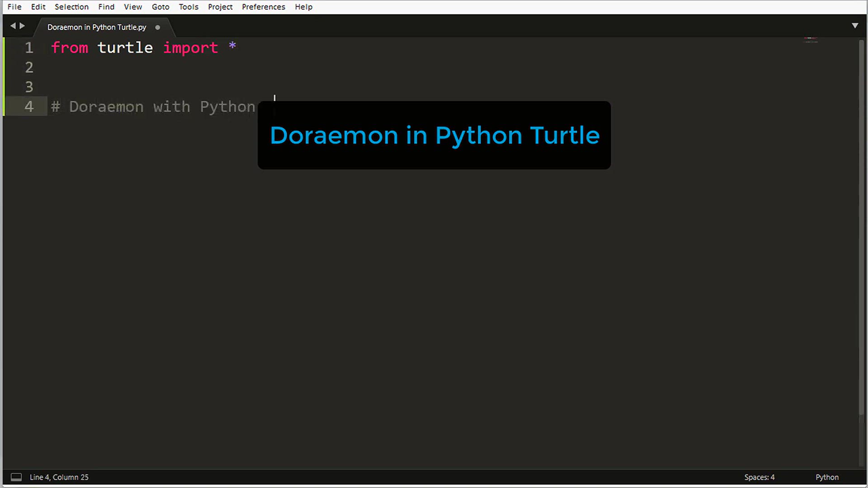
Task: Place cursor on 'turtle' module name
Action: point(125,47)
